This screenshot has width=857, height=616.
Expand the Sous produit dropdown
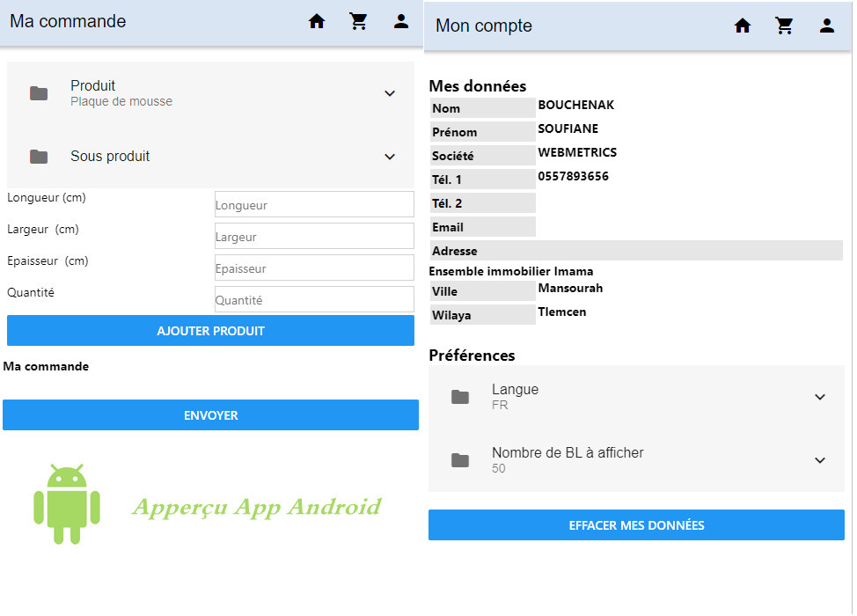390,157
